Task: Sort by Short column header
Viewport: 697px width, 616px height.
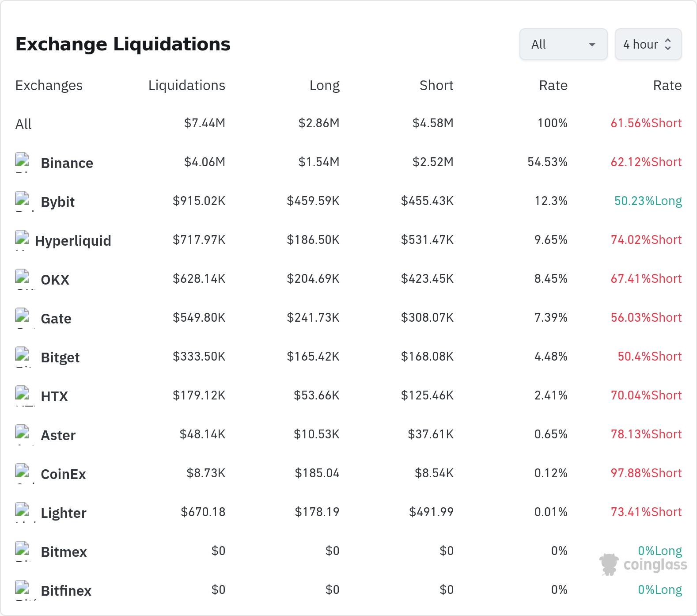Action: click(436, 85)
